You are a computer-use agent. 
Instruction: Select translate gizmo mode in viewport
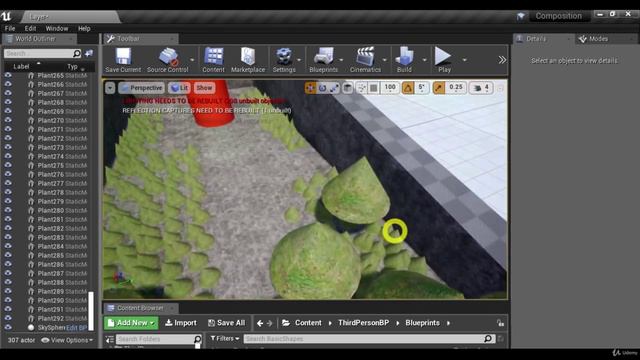[311, 88]
